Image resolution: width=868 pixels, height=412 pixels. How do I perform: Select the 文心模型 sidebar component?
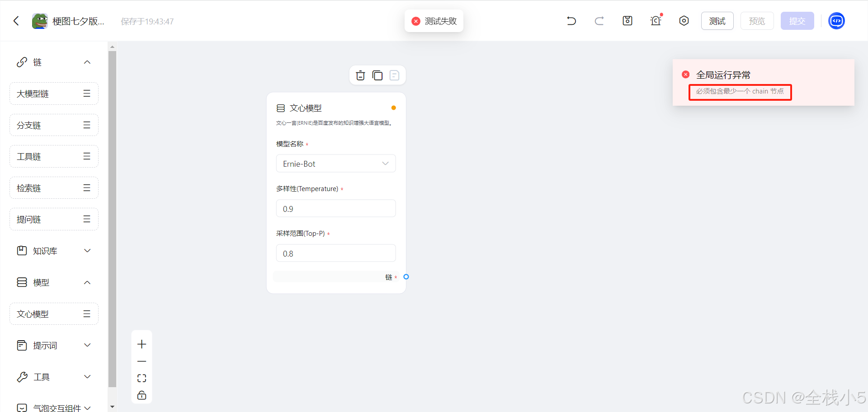(54, 314)
